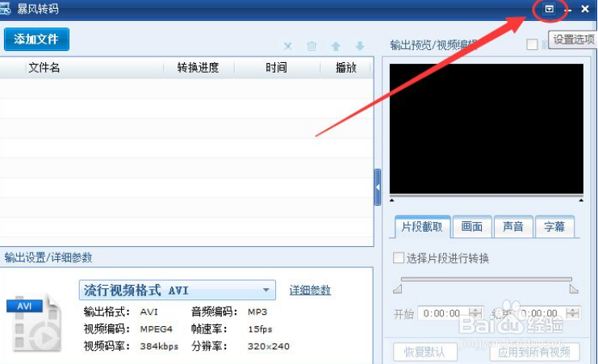598x364 pixels.
Task: Enable 选择片段进行转换 checkbox
Action: coord(399,258)
